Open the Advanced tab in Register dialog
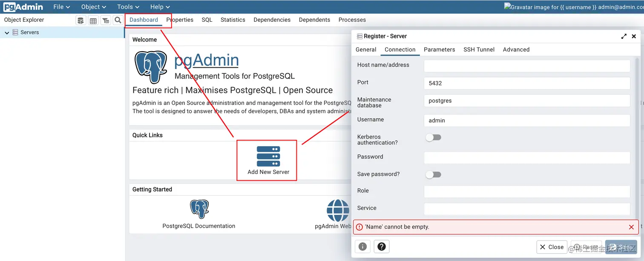Image resolution: width=644 pixels, height=261 pixels. [x=516, y=49]
